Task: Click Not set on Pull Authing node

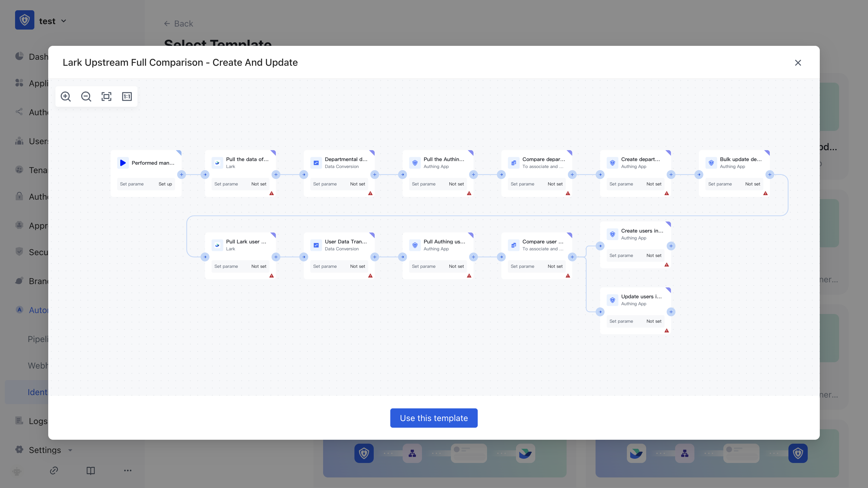Action: (x=456, y=184)
